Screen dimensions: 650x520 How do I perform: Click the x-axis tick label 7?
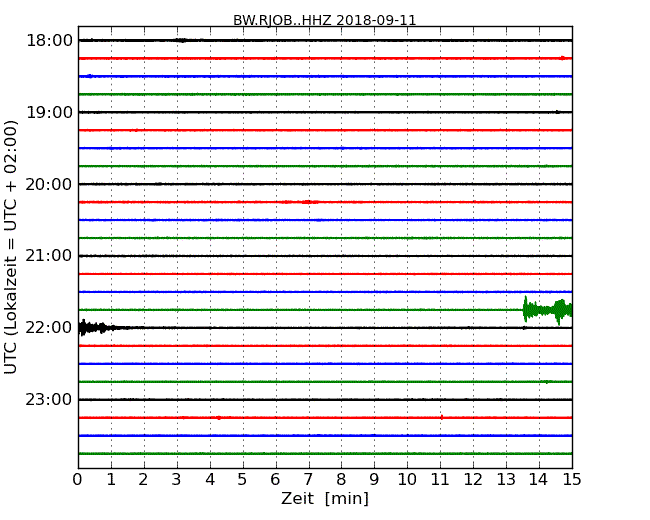308,479
